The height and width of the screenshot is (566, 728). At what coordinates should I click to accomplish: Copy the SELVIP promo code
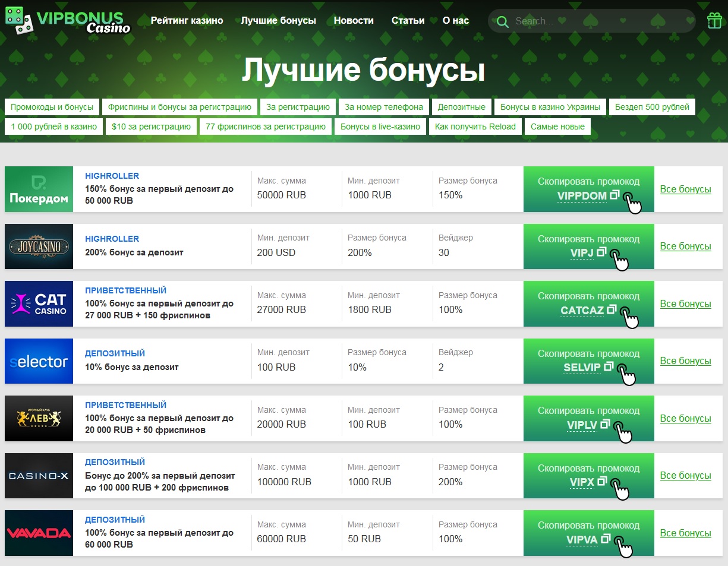coord(589,361)
